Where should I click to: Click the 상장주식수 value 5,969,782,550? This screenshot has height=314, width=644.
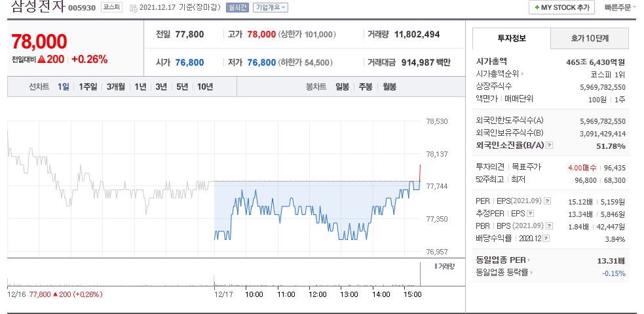pyautogui.click(x=603, y=87)
